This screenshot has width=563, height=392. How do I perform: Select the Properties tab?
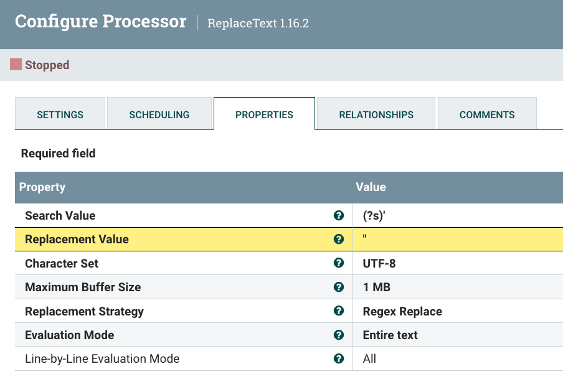(x=264, y=114)
